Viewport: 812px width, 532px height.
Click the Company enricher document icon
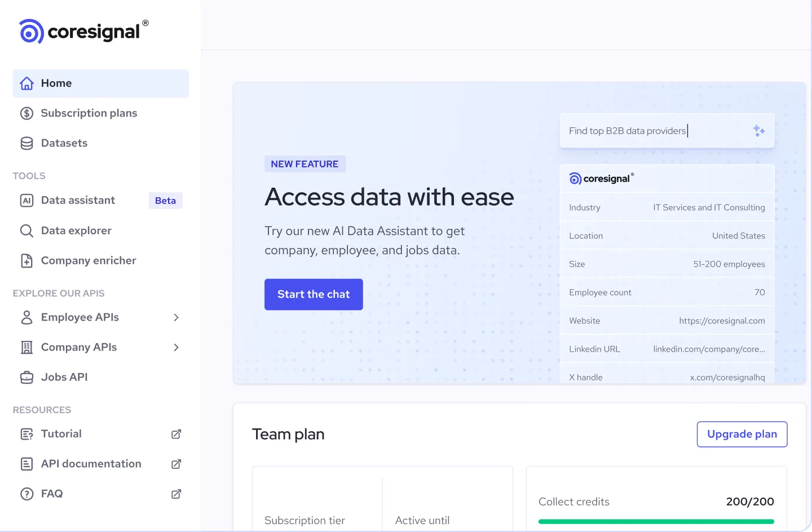(x=27, y=260)
